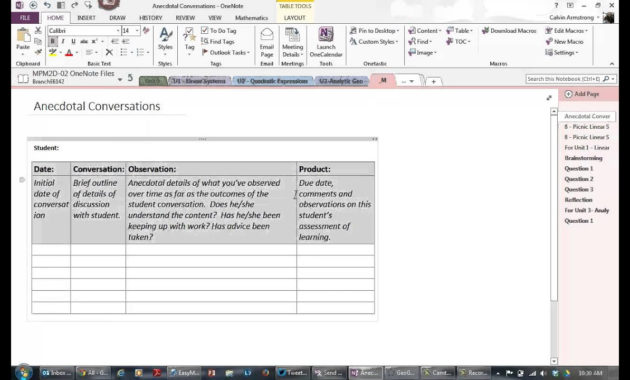The height and width of the screenshot is (380, 630).
Task: Toggle Italic formatting
Action: coord(63,41)
